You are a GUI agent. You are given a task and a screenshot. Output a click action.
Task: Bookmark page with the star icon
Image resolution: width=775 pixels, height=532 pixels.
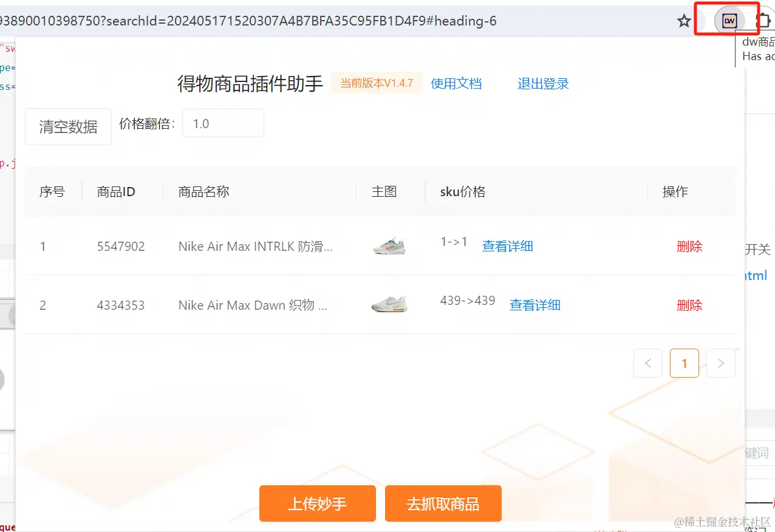684,21
